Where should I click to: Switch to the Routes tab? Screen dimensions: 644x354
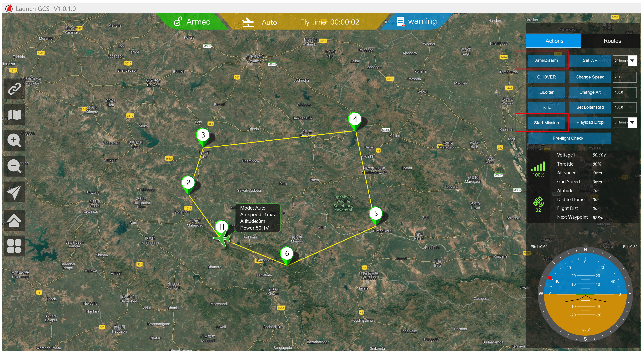coord(612,41)
